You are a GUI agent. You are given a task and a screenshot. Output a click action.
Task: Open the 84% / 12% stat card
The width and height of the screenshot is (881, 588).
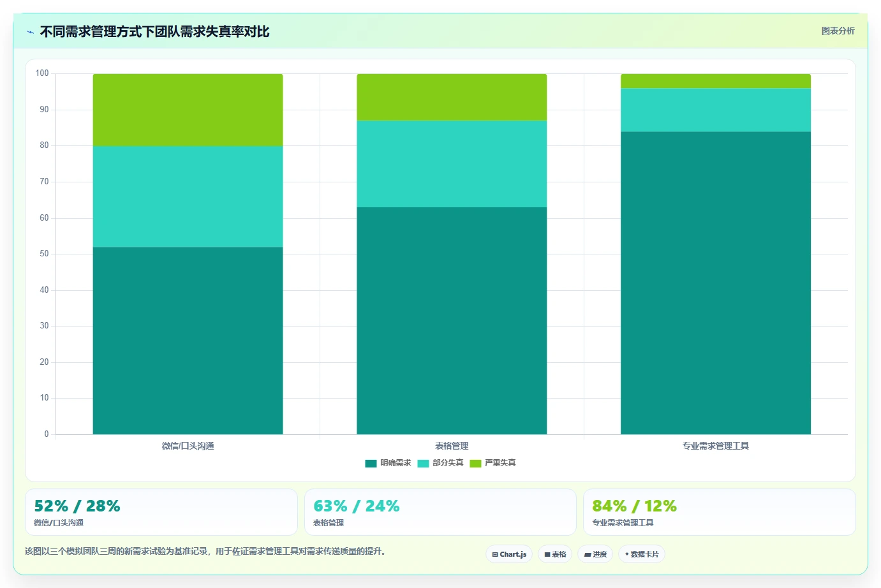point(720,512)
